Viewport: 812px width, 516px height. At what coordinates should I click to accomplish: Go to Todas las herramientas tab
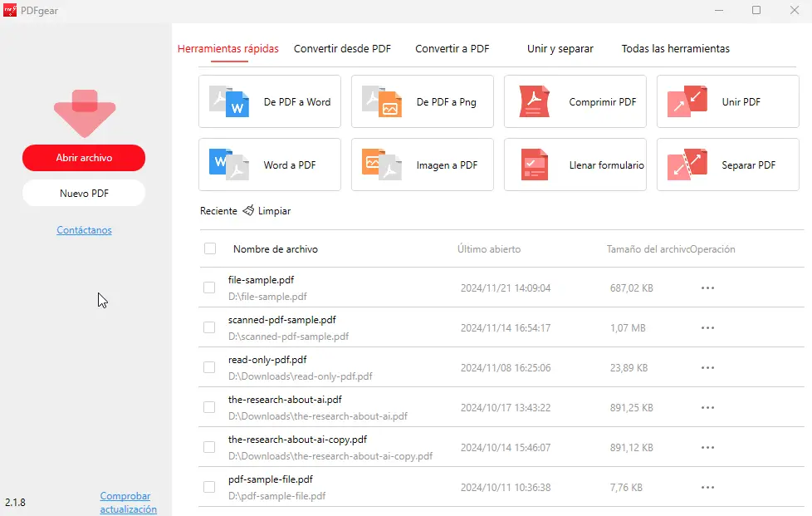pyautogui.click(x=675, y=49)
